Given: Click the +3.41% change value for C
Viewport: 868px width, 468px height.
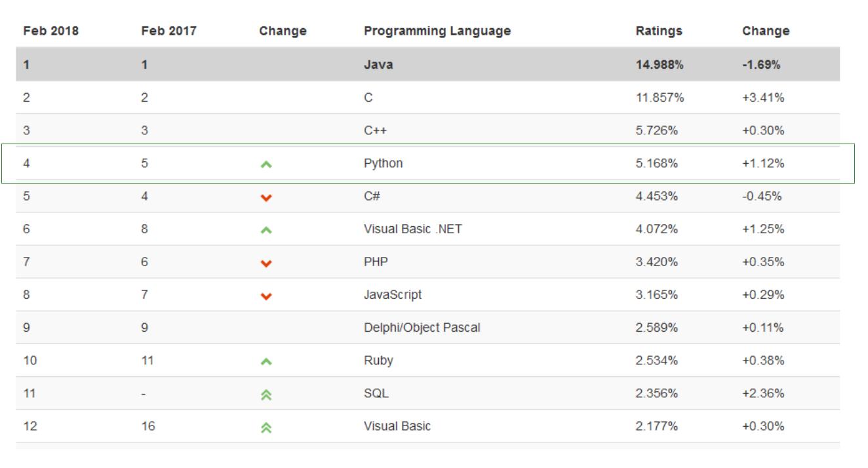Looking at the screenshot, I should point(762,98).
